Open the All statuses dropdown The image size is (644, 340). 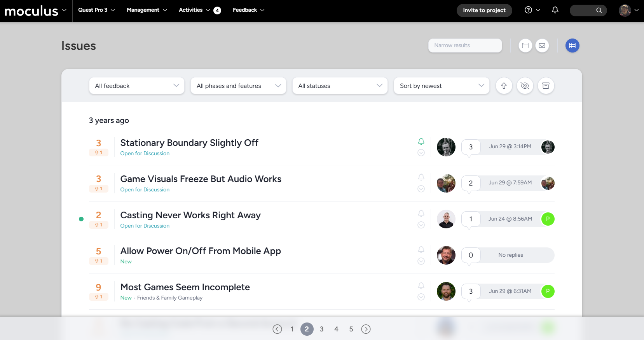pos(340,86)
